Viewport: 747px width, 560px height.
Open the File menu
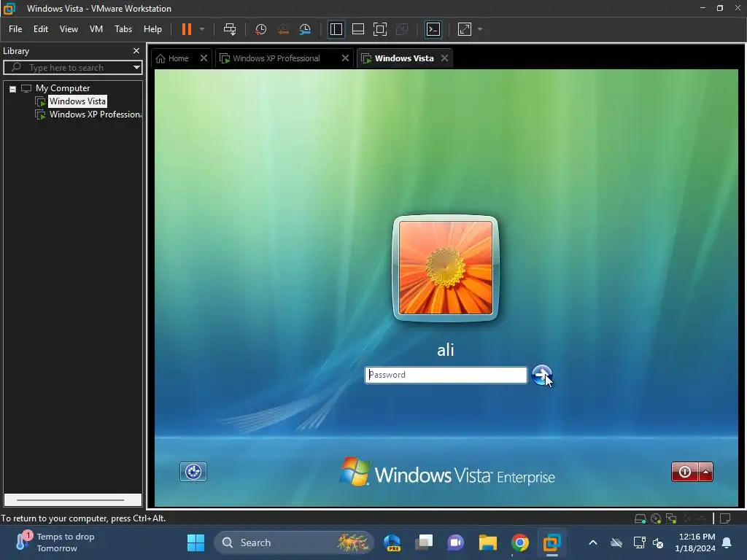pos(15,29)
